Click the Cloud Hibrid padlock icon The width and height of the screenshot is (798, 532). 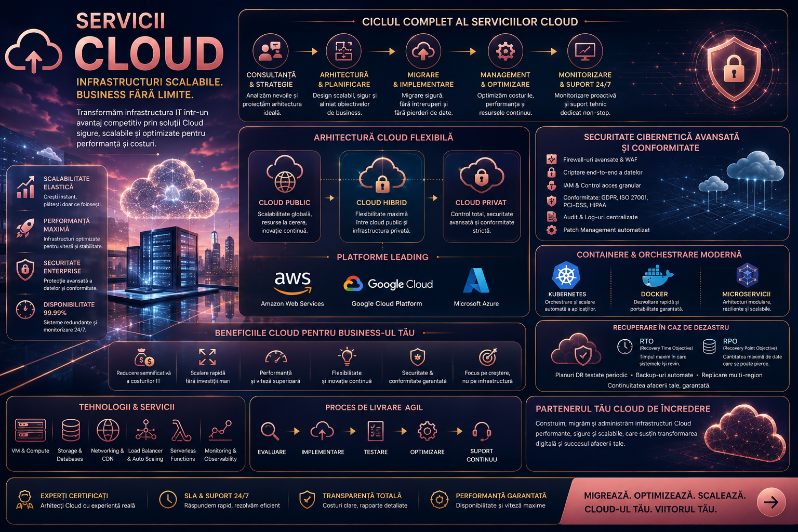[382, 176]
